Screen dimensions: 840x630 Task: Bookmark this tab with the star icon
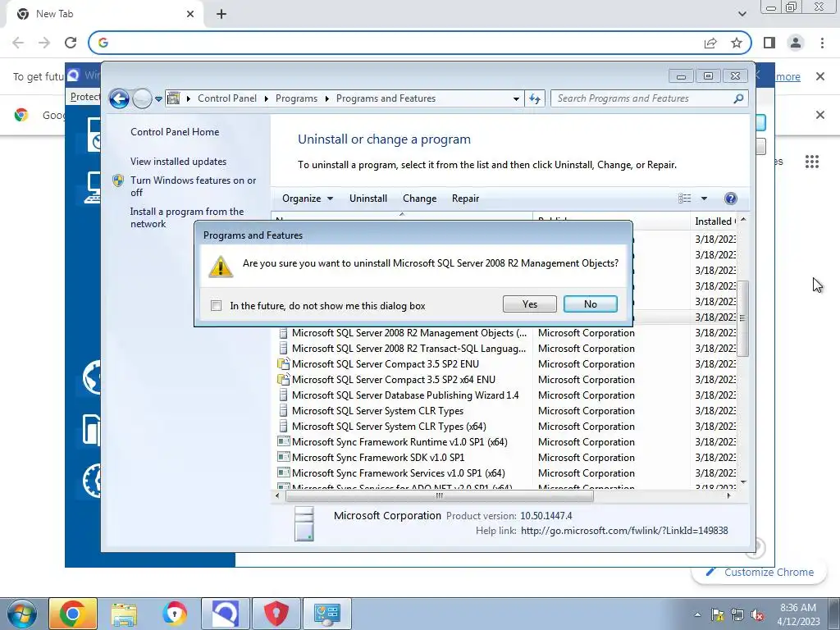[x=737, y=43]
